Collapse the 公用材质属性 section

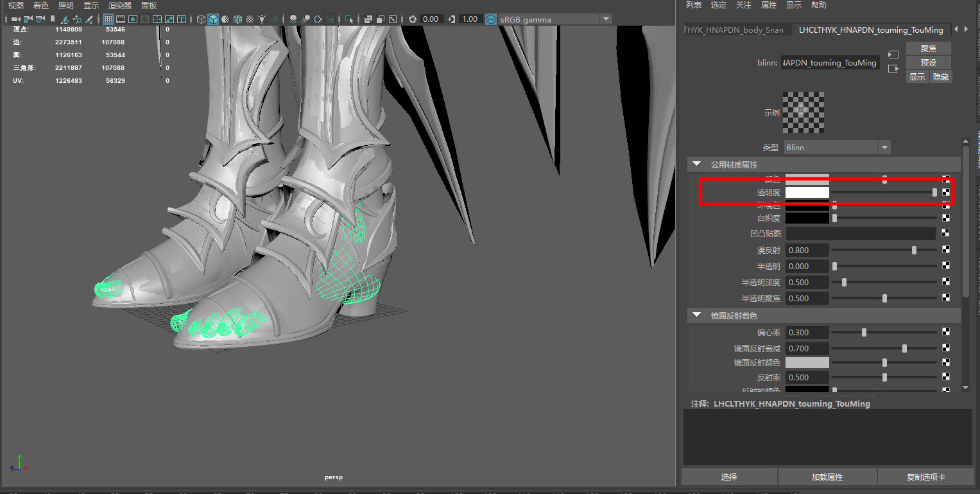coord(696,165)
